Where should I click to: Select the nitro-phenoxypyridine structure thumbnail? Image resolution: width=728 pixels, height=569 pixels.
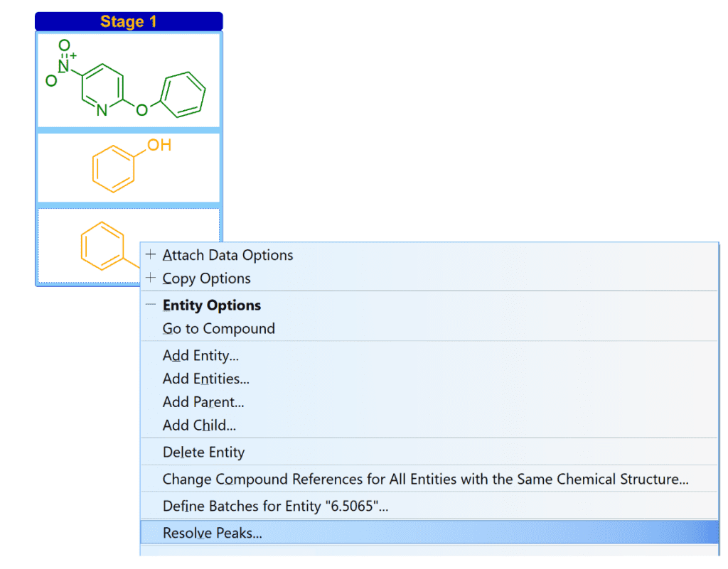[128, 80]
